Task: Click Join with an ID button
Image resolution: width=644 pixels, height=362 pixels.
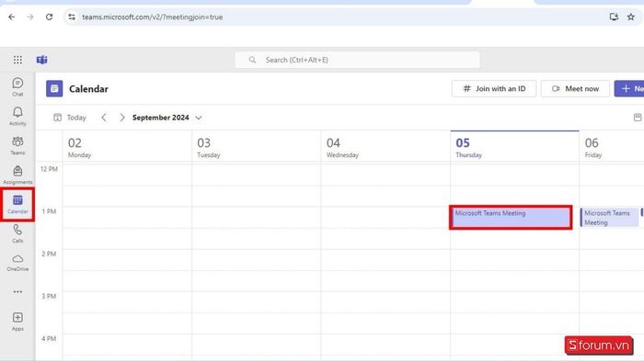Action: point(494,88)
